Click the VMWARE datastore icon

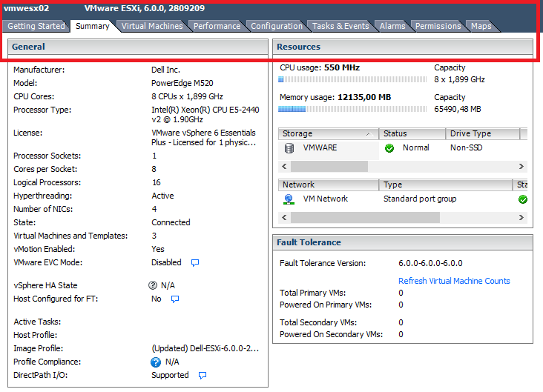coord(289,148)
